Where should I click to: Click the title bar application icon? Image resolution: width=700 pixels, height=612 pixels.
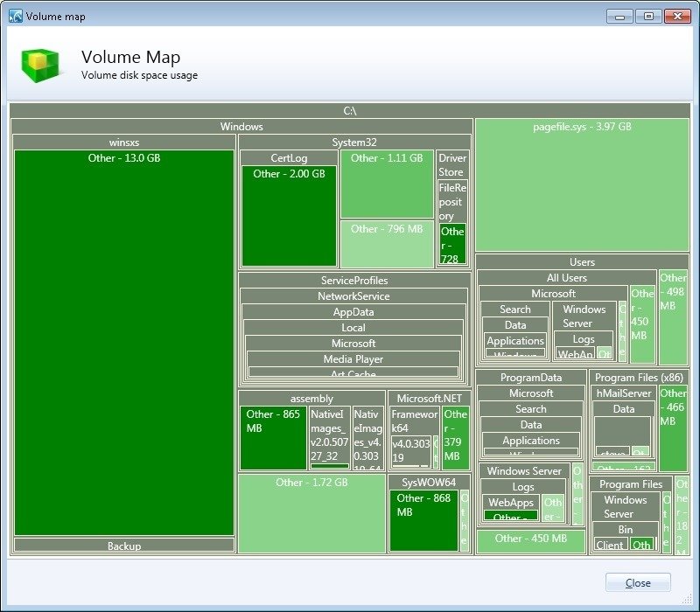(15, 16)
